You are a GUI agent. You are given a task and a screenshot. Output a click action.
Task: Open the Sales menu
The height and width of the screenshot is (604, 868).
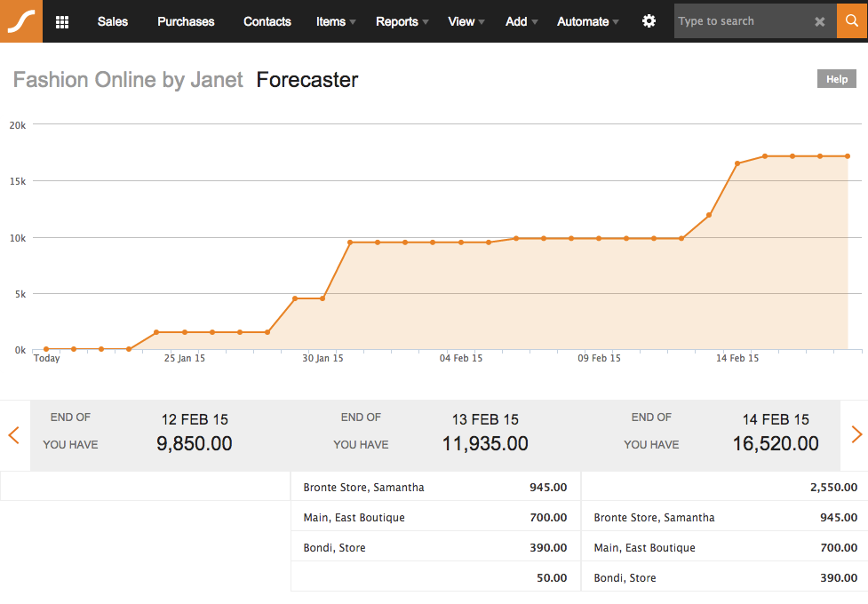click(x=112, y=21)
